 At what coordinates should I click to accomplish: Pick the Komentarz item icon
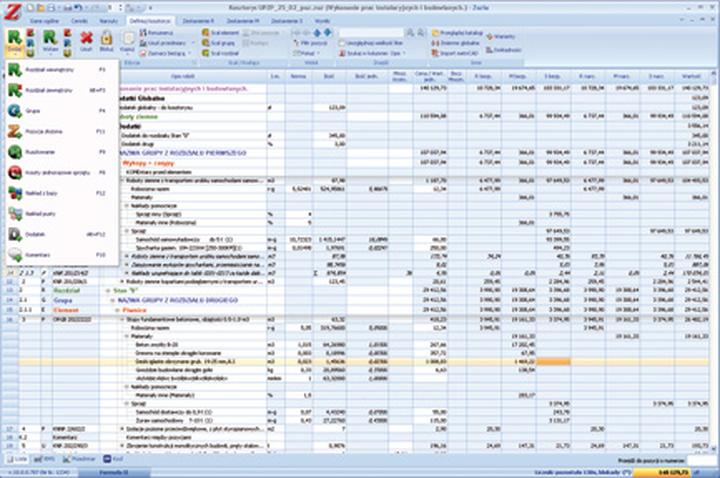(15, 255)
